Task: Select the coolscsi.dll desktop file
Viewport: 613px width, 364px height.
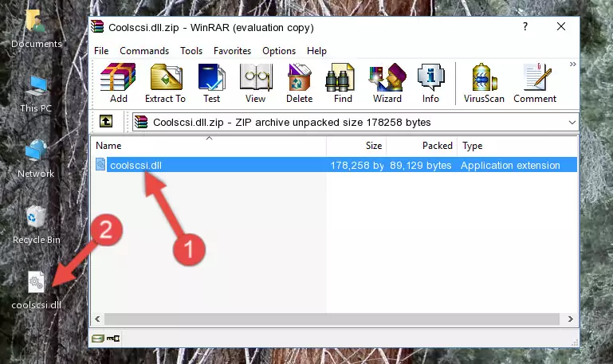Action: 36,290
